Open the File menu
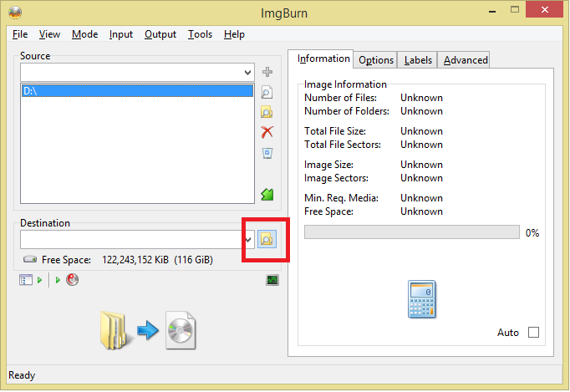 point(20,34)
